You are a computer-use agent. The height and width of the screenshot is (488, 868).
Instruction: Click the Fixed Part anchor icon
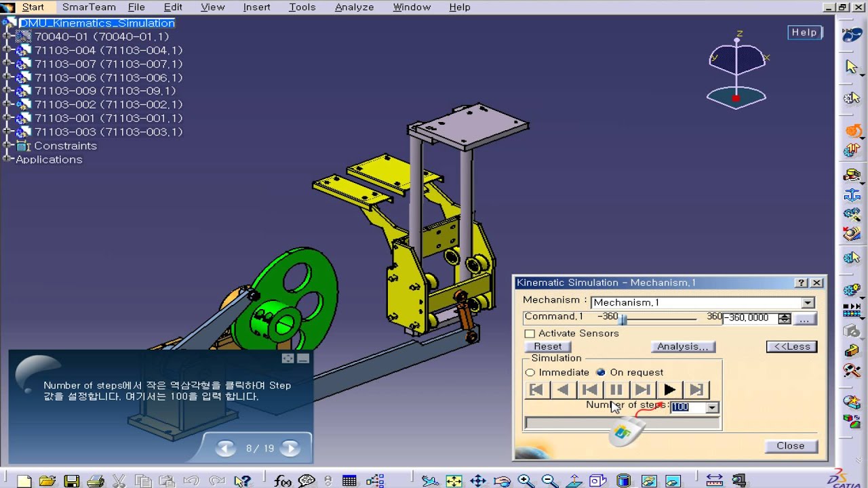pyautogui.click(x=852, y=196)
